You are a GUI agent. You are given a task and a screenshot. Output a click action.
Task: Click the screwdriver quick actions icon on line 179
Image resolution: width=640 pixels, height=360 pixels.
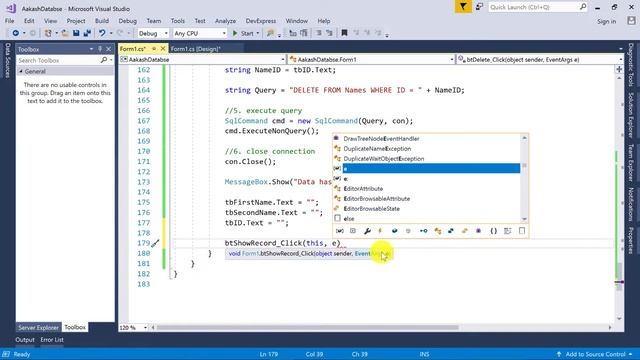tap(155, 244)
